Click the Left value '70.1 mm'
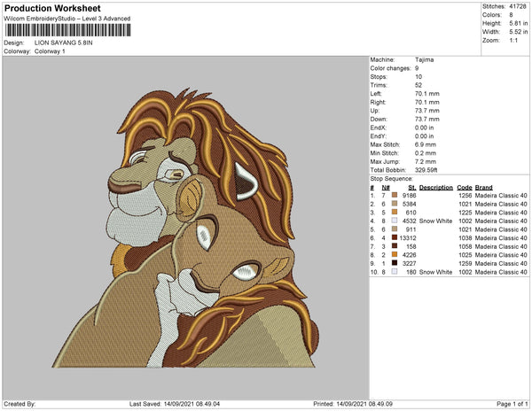 click(x=427, y=94)
